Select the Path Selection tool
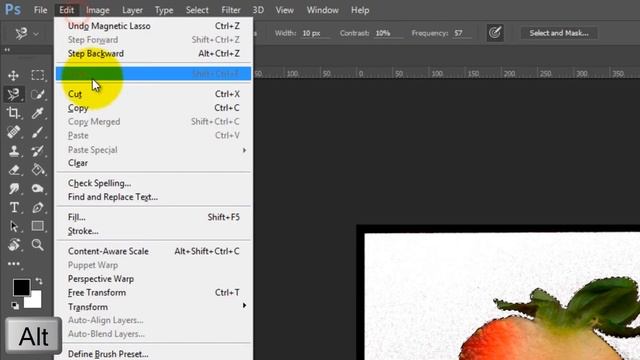Screen dimensions: 640x360 pyautogui.click(x=13, y=226)
